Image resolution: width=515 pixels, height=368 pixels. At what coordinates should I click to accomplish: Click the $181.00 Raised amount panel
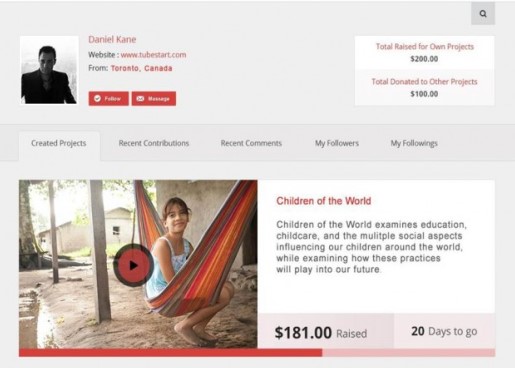326,331
